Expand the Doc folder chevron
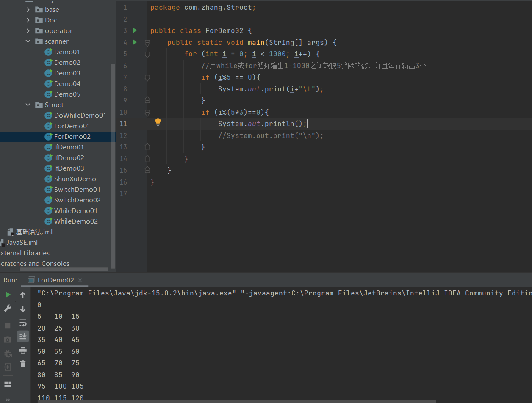 (28, 20)
